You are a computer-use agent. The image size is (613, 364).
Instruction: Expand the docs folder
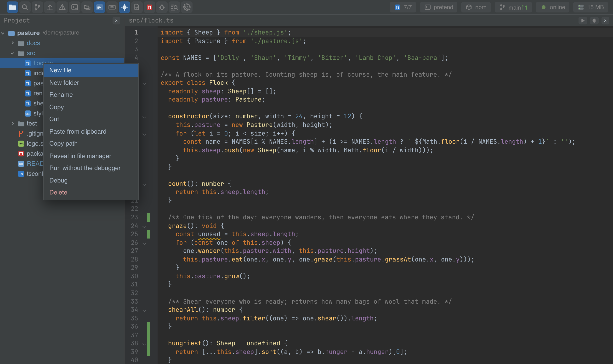[13, 43]
